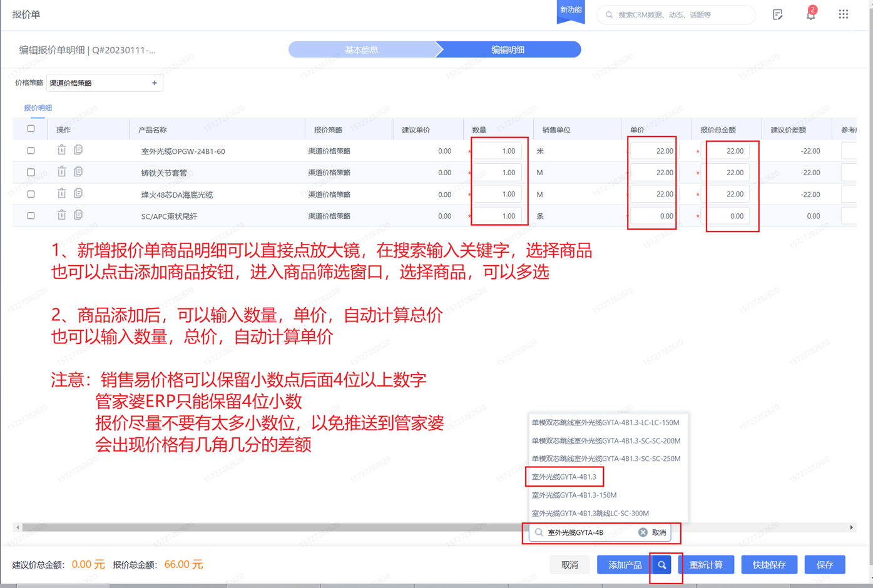
Task: Switch to the 编辑明细 step
Action: (508, 49)
